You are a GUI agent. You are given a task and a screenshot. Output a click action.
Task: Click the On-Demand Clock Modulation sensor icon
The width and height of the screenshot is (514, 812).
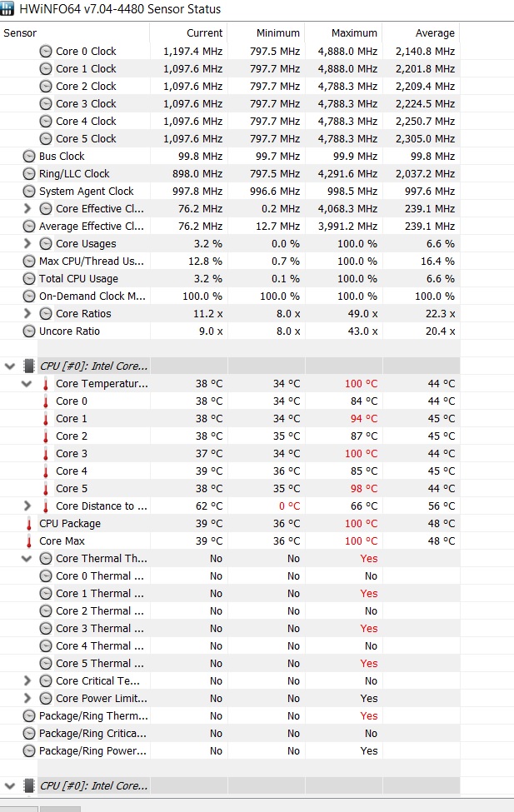30,296
